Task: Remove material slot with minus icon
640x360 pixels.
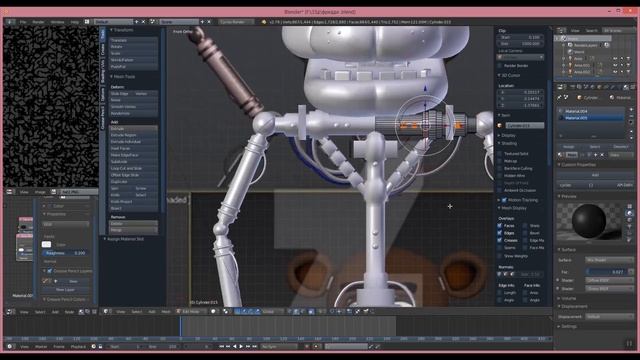Action: 631,116
